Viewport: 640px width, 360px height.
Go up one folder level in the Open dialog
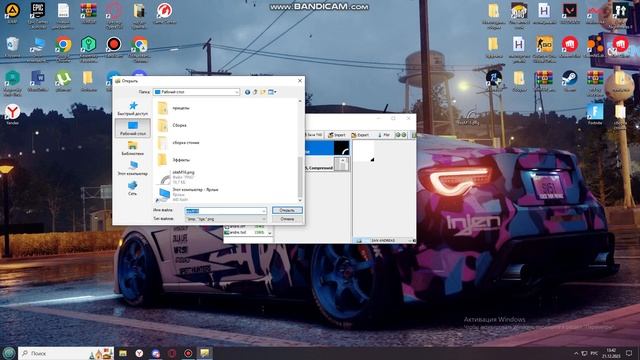255,92
